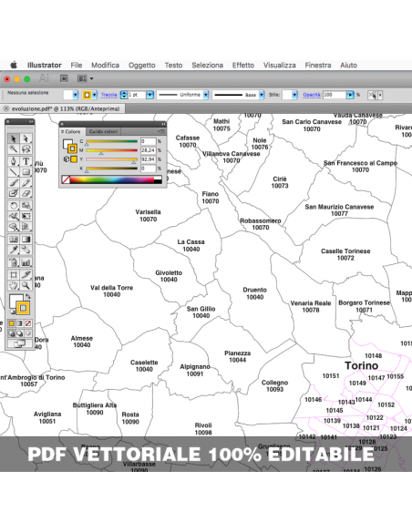The image size is (412, 532).
Task: Select the Width tool
Action: pos(14,216)
